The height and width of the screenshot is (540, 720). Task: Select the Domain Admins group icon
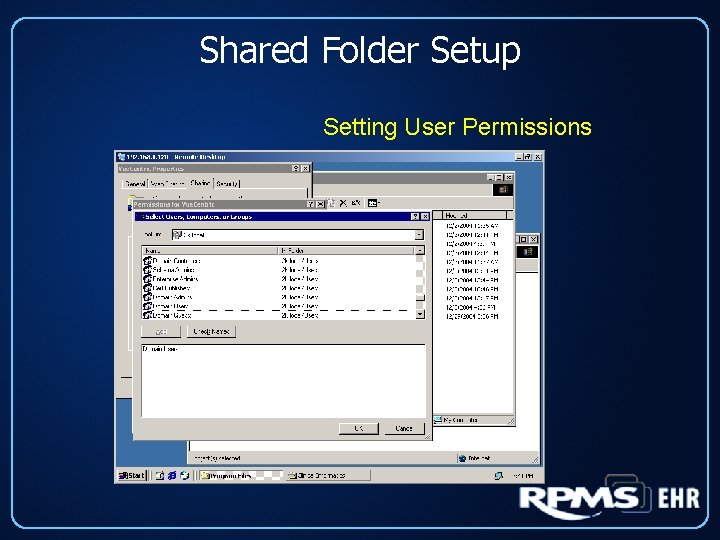pyautogui.click(x=147, y=297)
